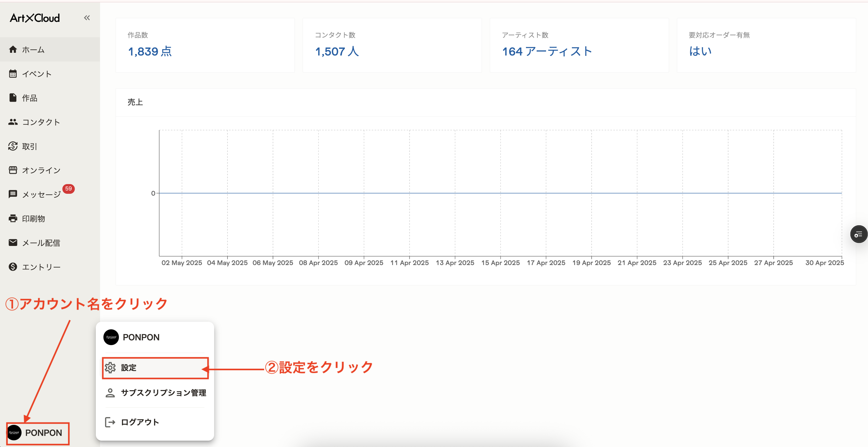Click the PONPON avatar in the sidebar footer

coord(14,432)
